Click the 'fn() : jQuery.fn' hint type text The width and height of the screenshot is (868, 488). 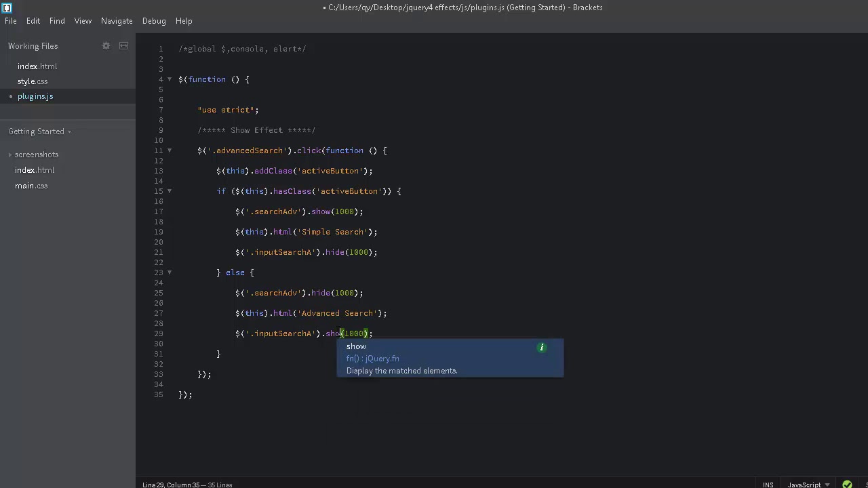click(x=373, y=359)
